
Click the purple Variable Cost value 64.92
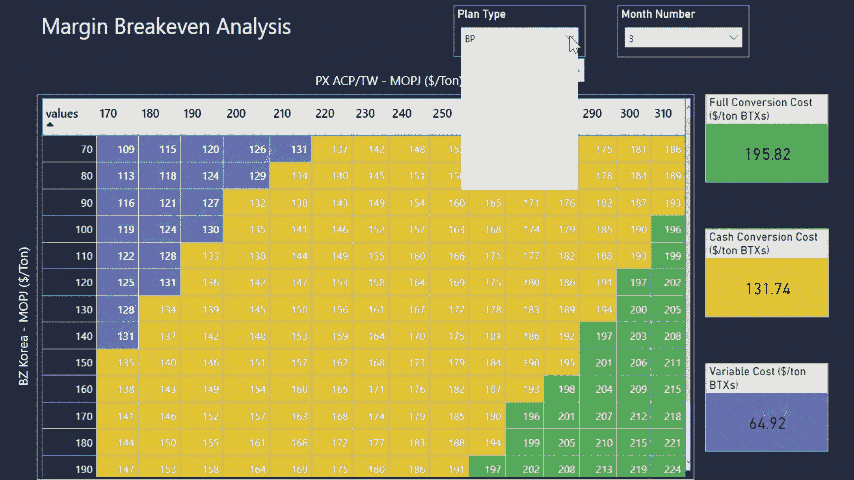[x=767, y=423]
